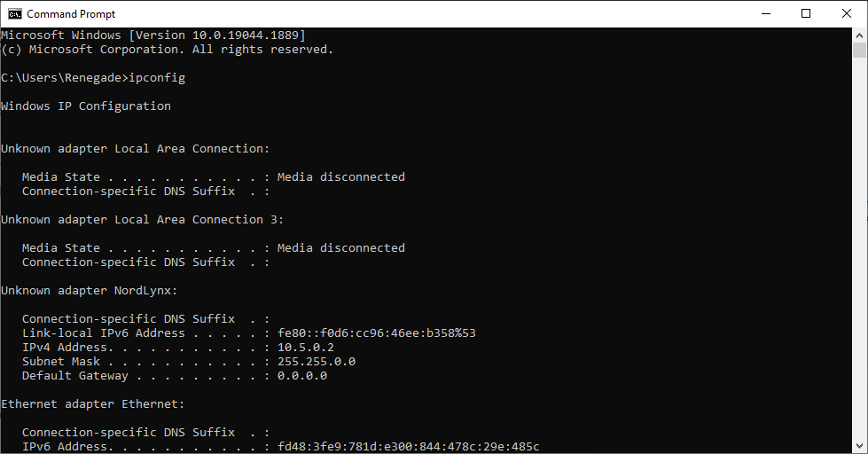The height and width of the screenshot is (454, 868).
Task: Click the Command Prompt title text
Action: [x=72, y=14]
